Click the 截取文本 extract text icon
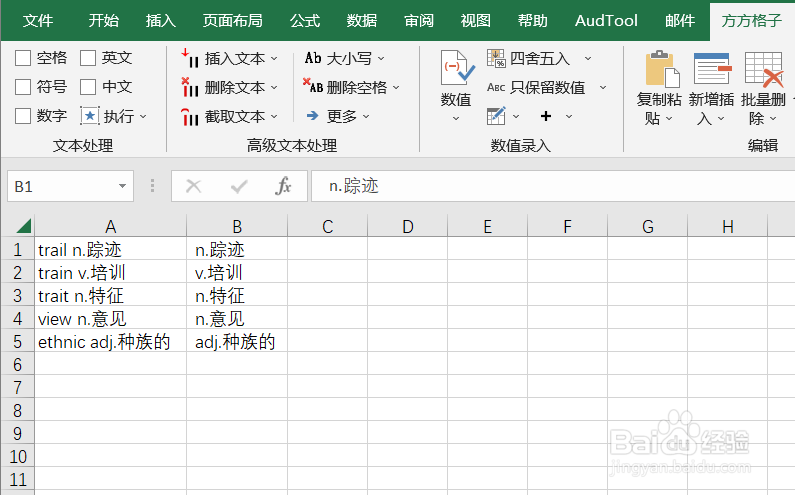The height and width of the screenshot is (495, 795). point(190,116)
